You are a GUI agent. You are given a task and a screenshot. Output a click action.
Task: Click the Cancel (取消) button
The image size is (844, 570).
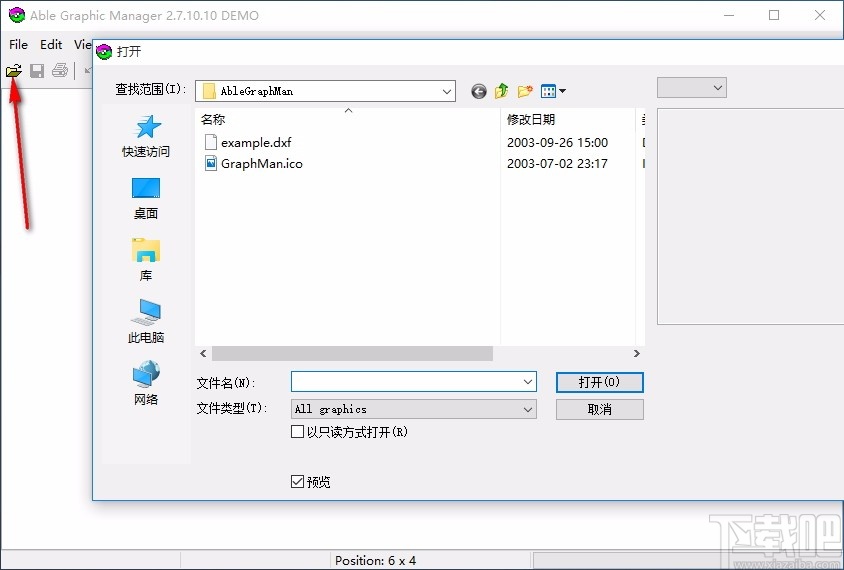pos(600,410)
